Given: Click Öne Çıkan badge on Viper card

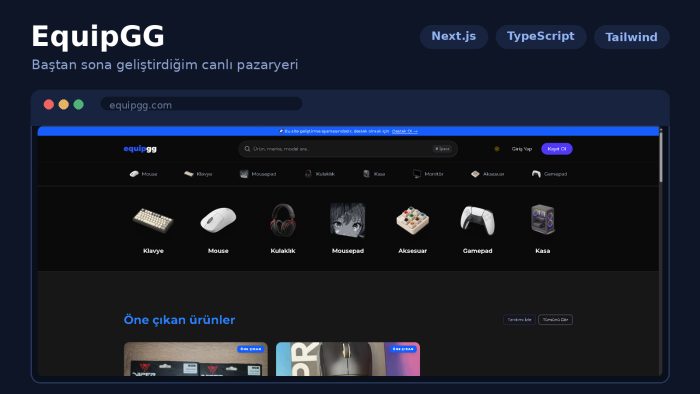Looking at the screenshot, I should pos(250,349).
